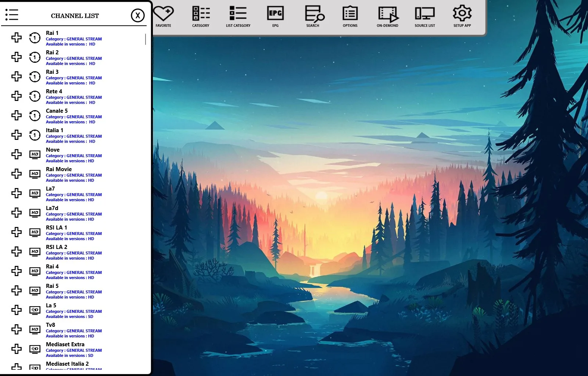This screenshot has width=588, height=376.
Task: Click the HD icon for RSI LA 2
Action: click(x=35, y=252)
